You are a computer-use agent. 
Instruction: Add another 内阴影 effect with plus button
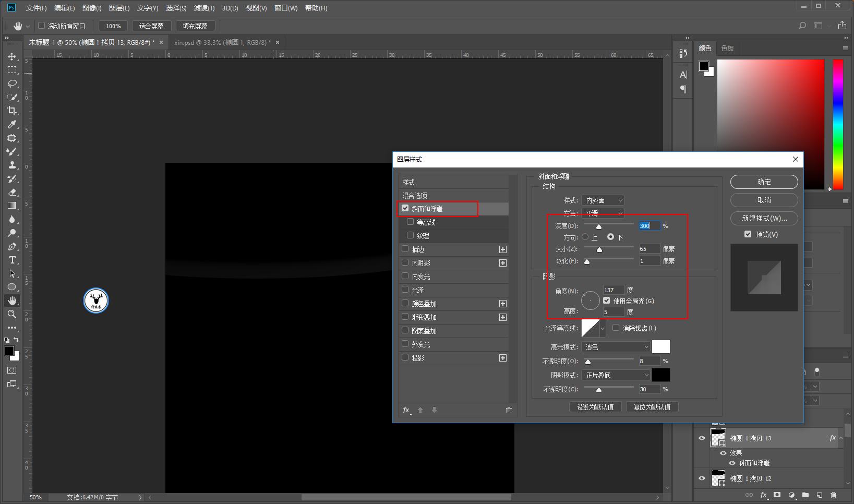pos(503,263)
